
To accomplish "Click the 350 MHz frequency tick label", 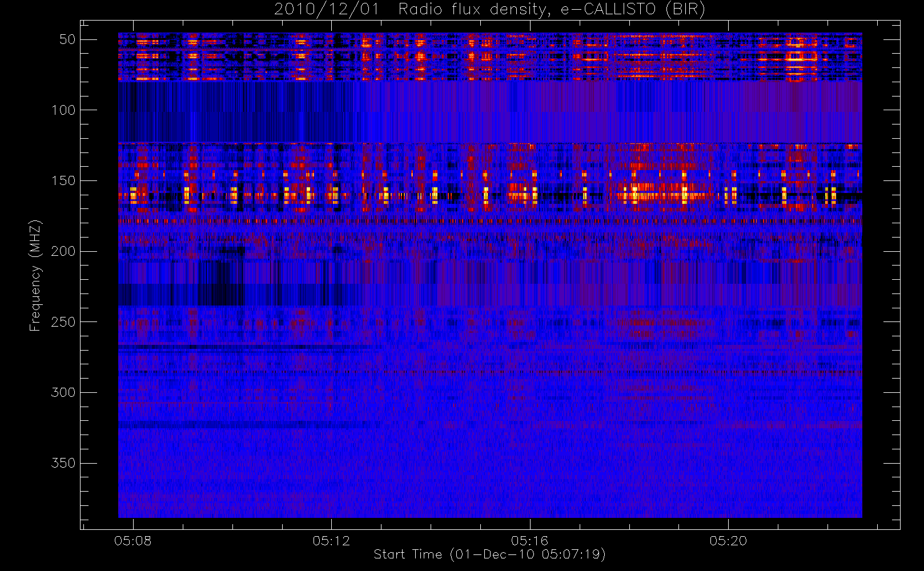I will pyautogui.click(x=63, y=463).
